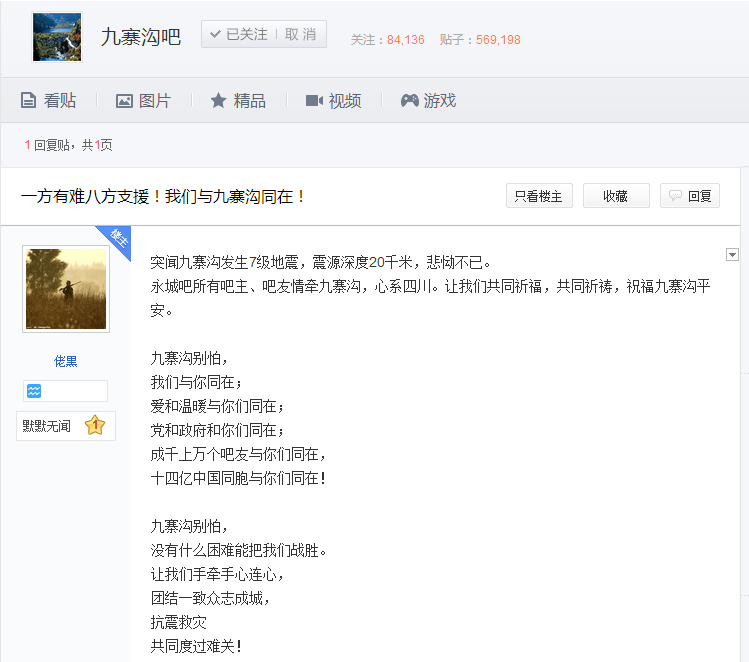
Task: Click the follower count 84,136
Action: tap(405, 40)
